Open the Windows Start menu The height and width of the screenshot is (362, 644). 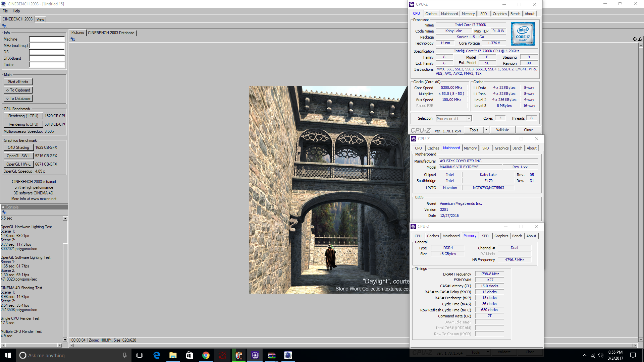[x=8, y=355]
